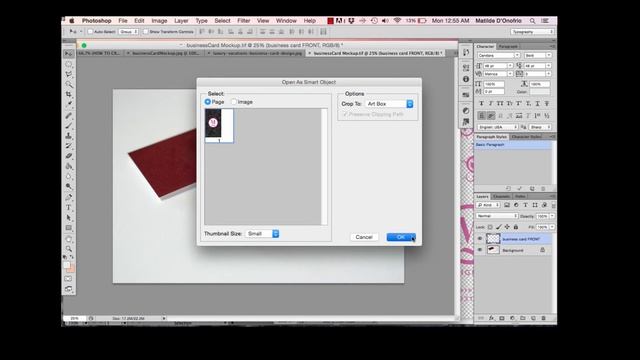Open the Filter menu
Screen dimensions: 640x360
tap(244, 20)
